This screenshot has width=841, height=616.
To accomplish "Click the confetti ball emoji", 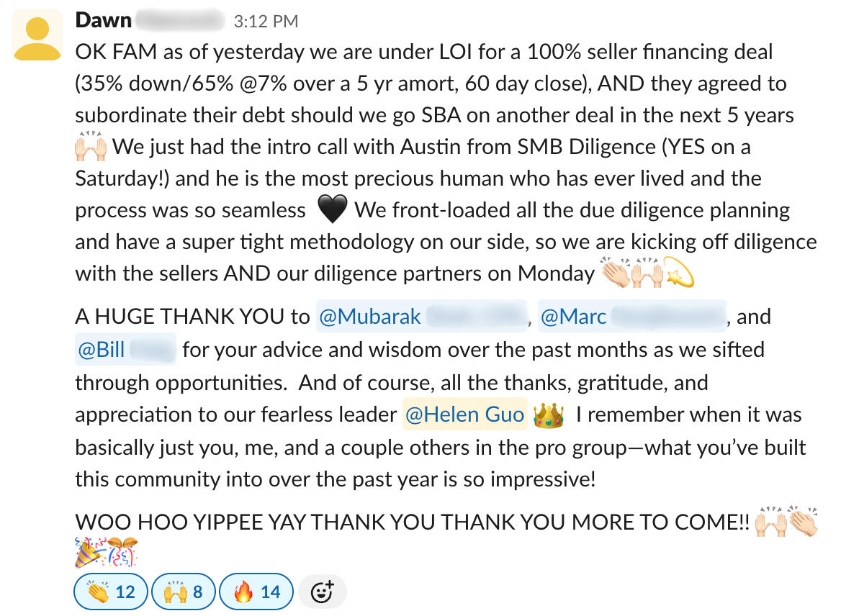I will (122, 553).
